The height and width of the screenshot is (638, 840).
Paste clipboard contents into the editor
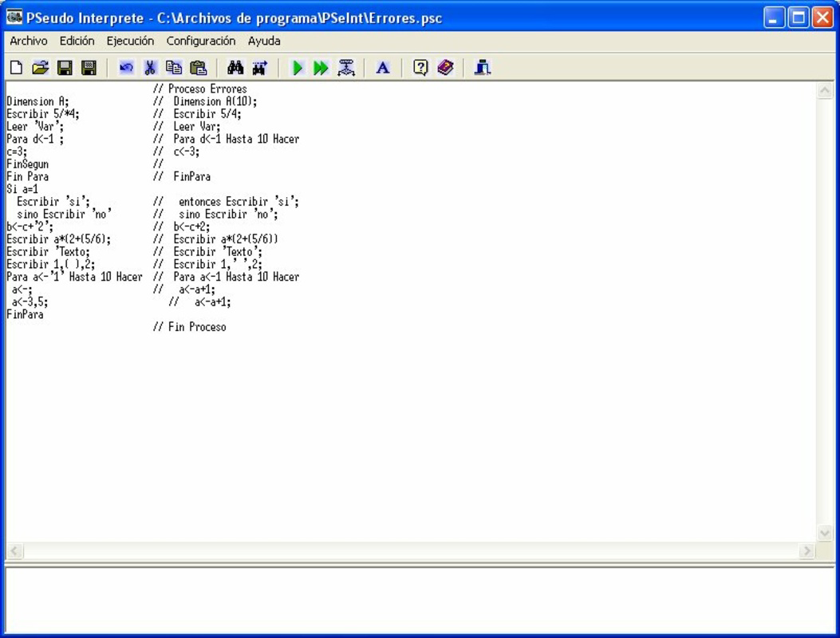coord(199,69)
